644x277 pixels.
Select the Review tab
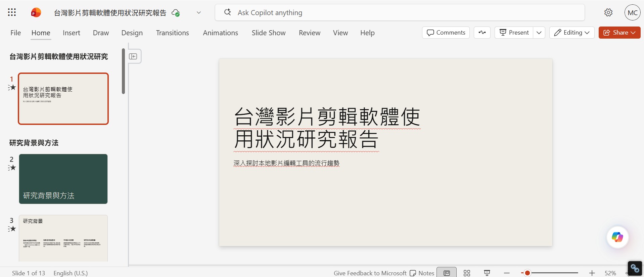coord(310,33)
